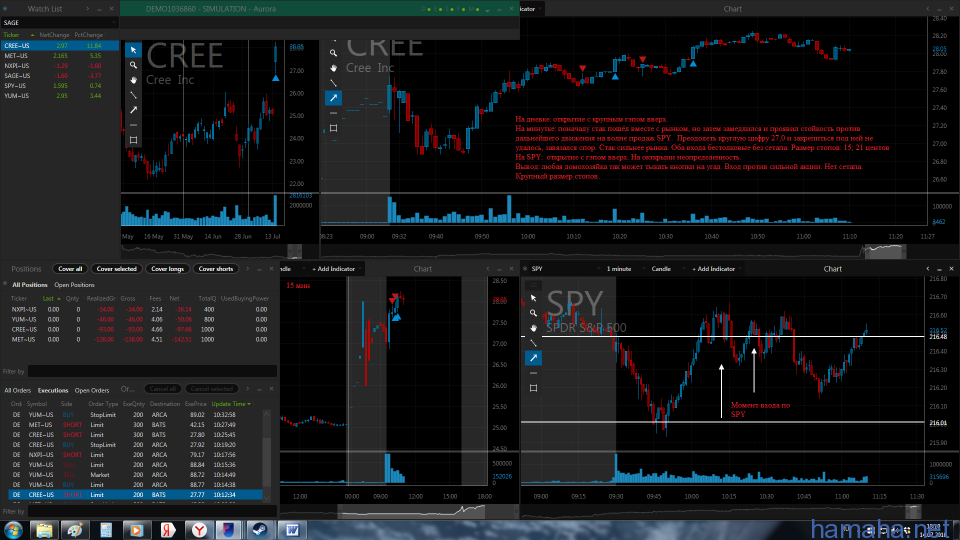Select hand pan tool in SPY chart
Viewport: 960px width, 540px height.
point(533,328)
